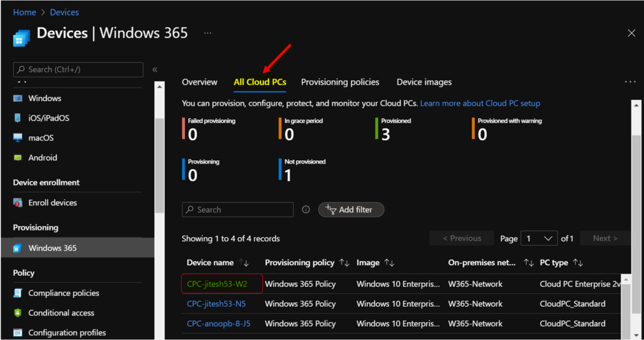Open the Provisioning policies tab

pos(340,82)
